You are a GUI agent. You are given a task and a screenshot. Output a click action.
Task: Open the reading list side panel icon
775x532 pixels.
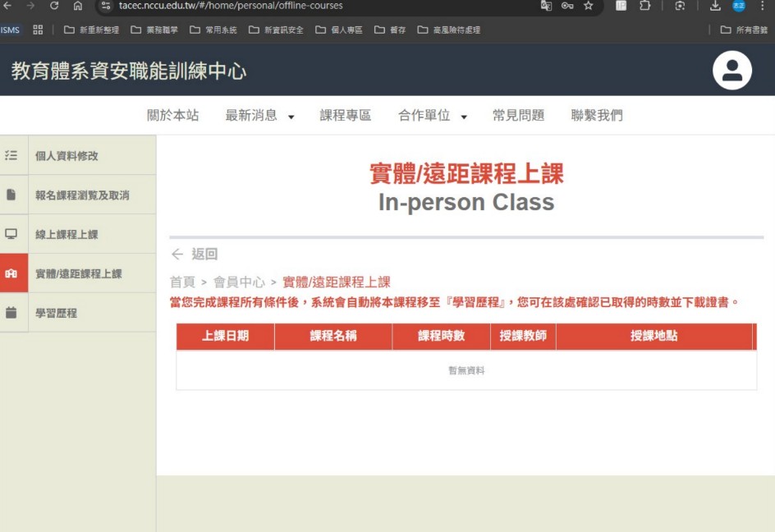621,6
